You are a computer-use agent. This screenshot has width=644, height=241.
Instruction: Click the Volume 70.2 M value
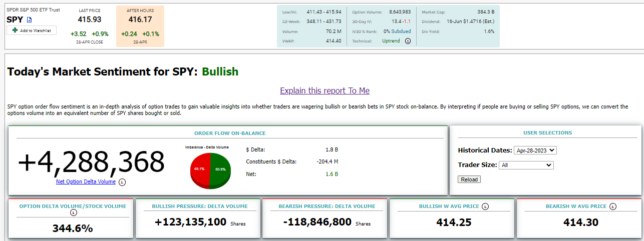[x=333, y=31]
